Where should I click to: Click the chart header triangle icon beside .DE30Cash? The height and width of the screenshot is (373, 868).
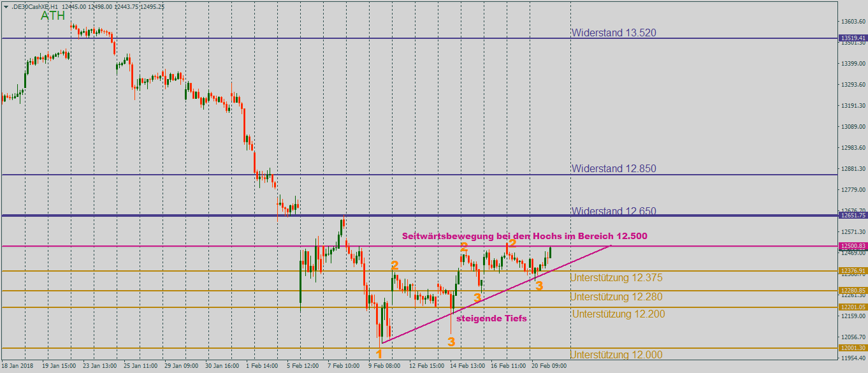click(x=5, y=6)
